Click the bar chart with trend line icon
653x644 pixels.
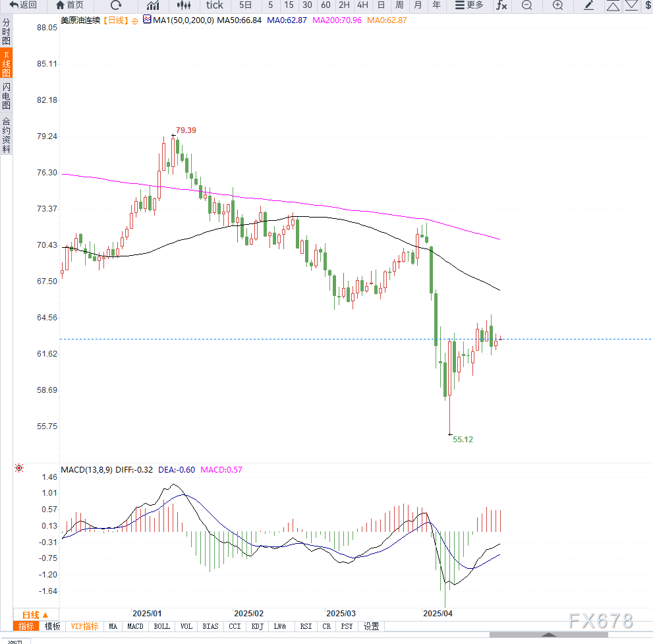point(153,5)
